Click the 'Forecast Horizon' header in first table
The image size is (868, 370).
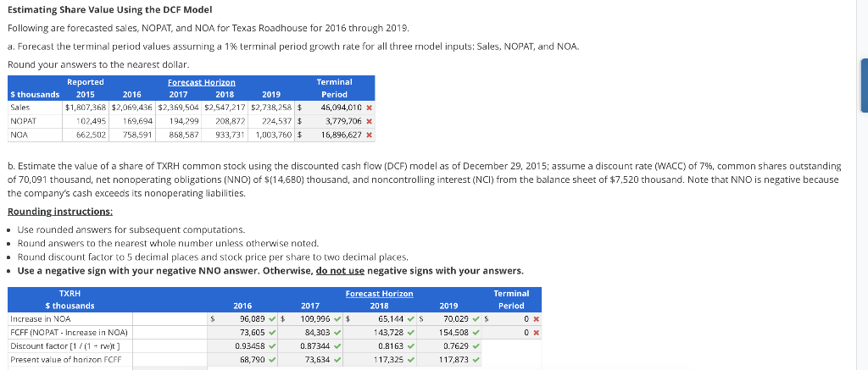[x=202, y=82]
